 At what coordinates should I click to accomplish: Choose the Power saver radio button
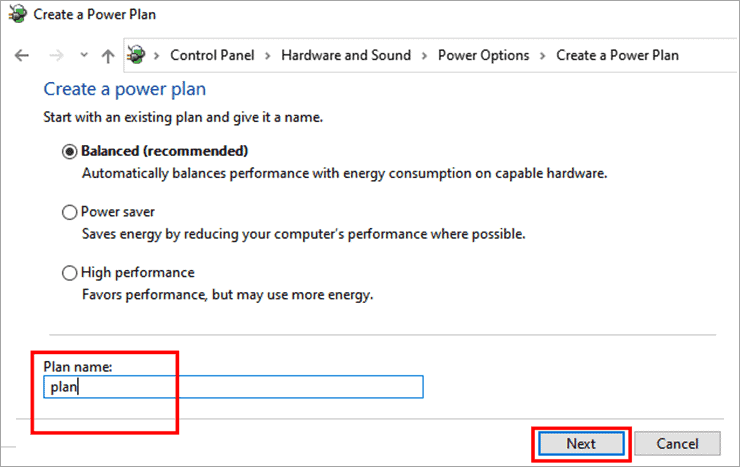(69, 212)
